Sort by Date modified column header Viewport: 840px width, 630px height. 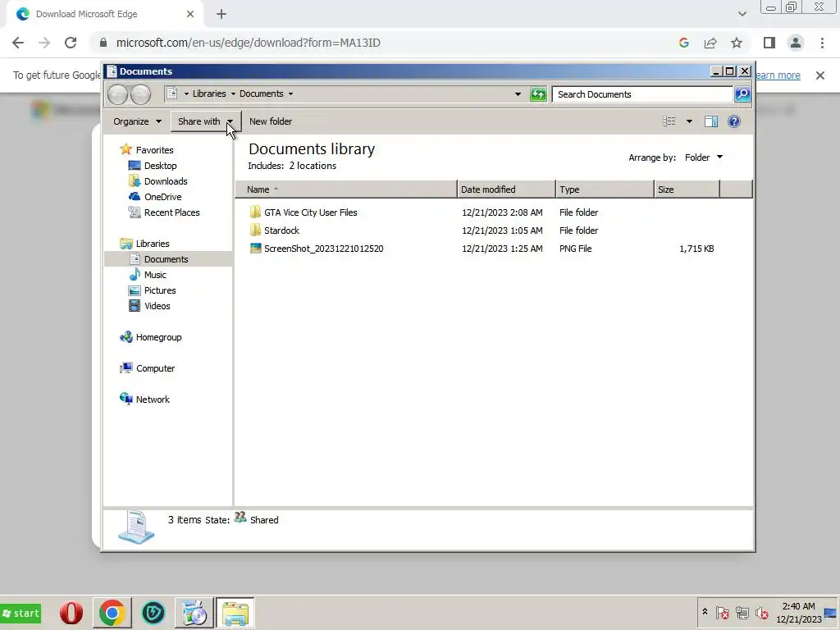pyautogui.click(x=507, y=189)
